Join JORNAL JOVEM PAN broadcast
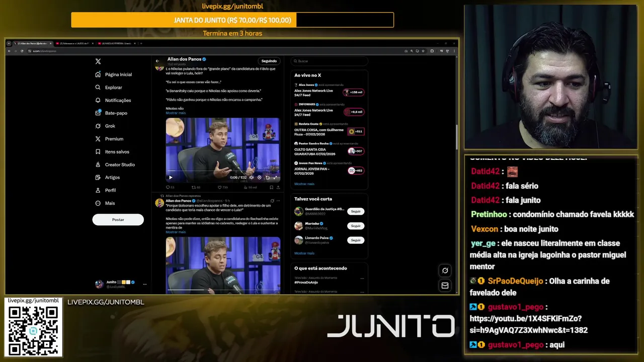The width and height of the screenshot is (644, 362). [x=356, y=171]
